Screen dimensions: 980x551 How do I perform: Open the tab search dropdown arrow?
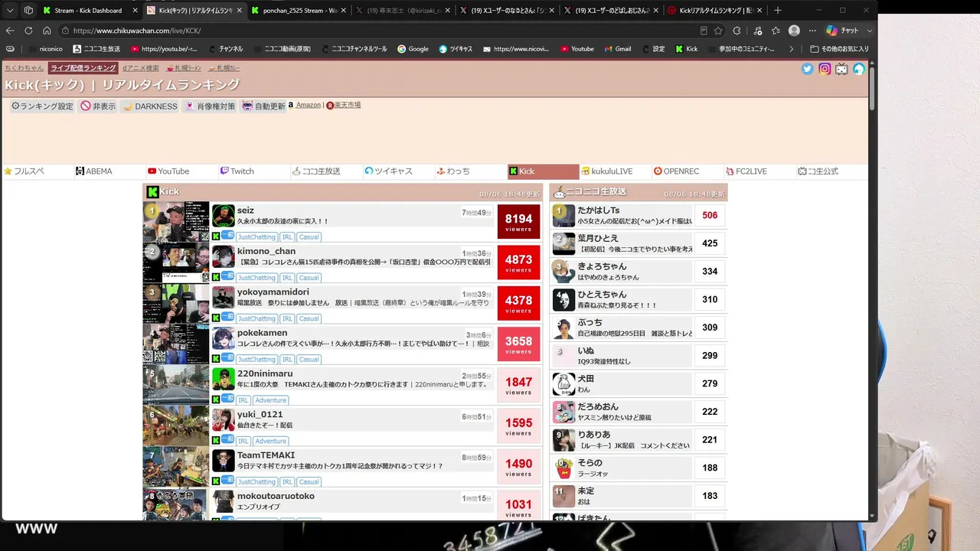[x=10, y=10]
